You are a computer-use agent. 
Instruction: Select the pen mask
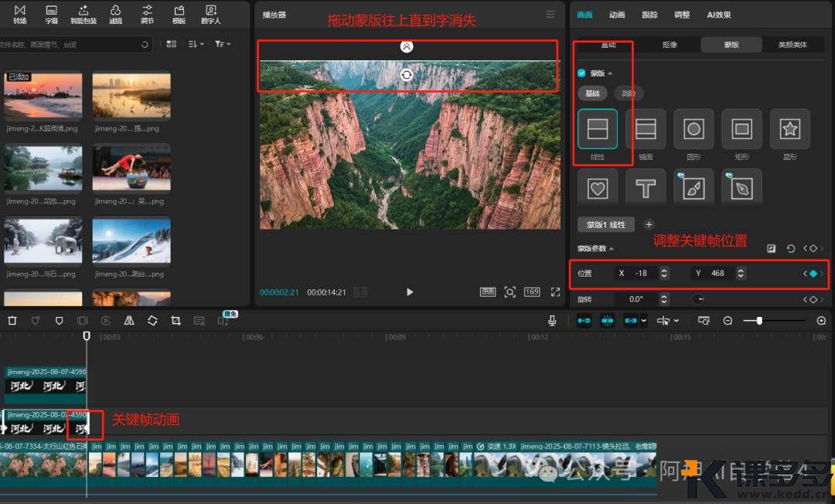point(741,187)
